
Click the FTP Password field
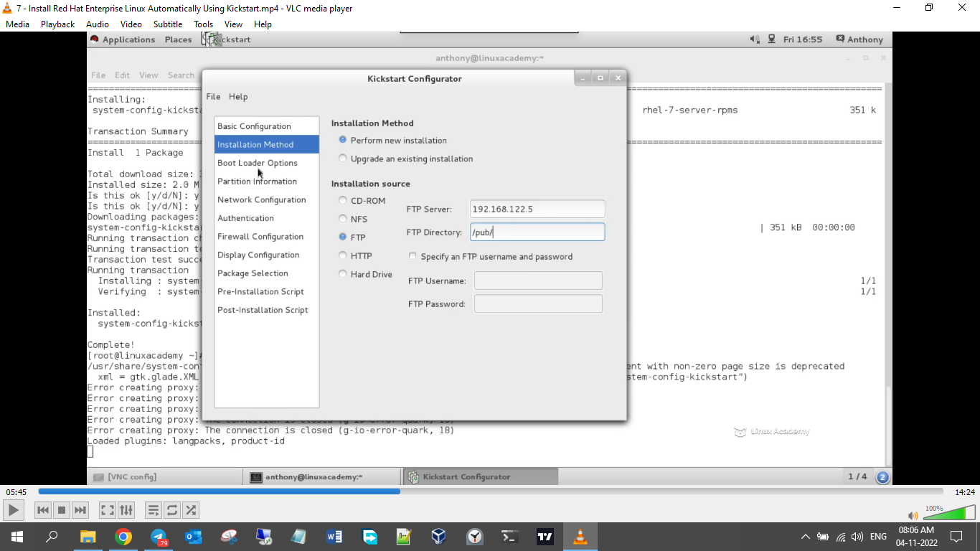pos(538,303)
